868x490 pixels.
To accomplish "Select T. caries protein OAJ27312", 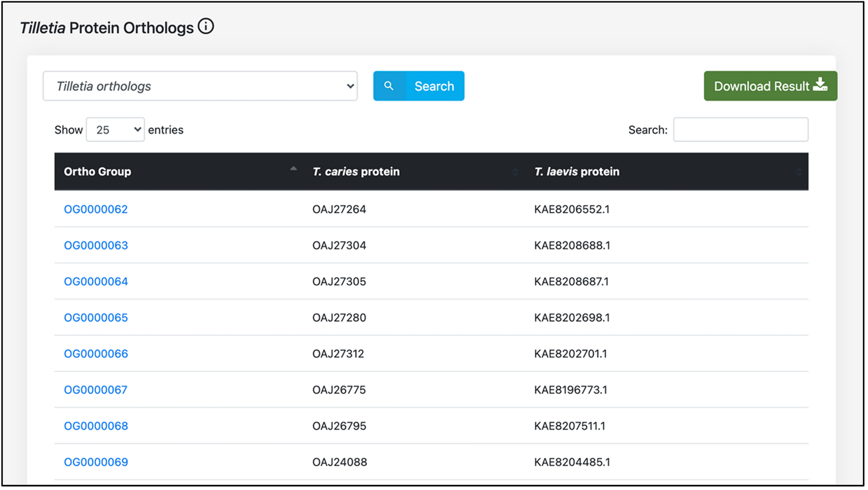I will pos(338,354).
